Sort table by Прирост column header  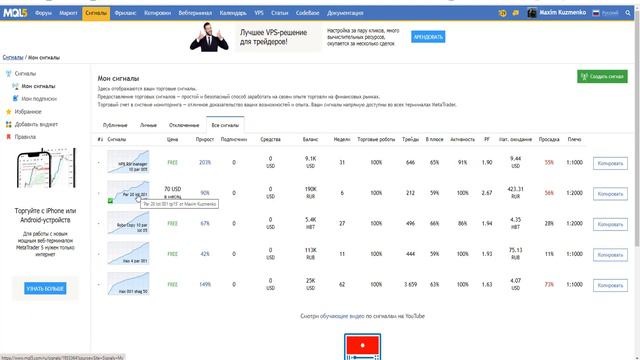click(x=205, y=140)
